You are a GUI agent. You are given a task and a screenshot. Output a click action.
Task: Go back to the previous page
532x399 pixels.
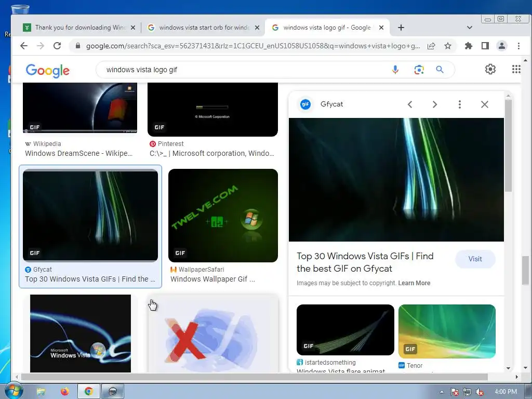coord(24,46)
